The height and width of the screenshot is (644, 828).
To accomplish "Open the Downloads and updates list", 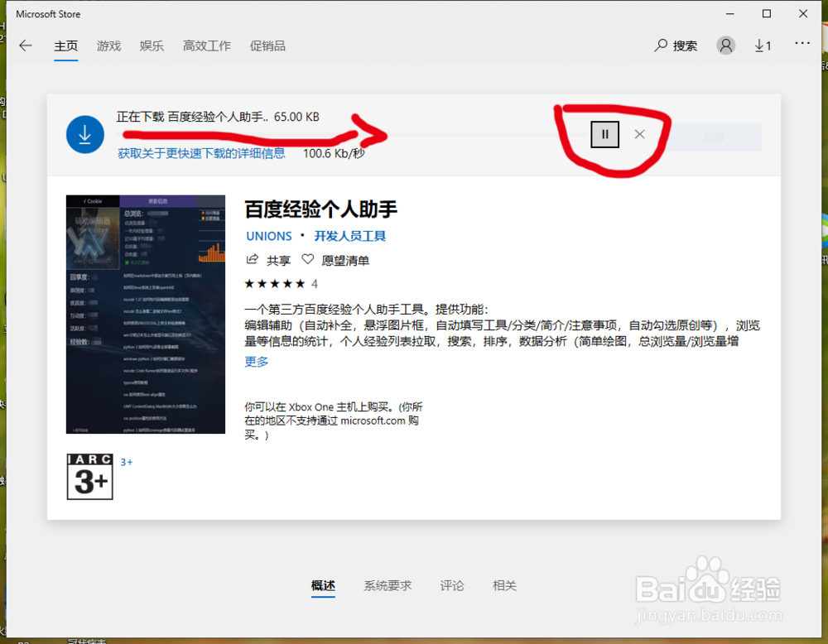I will [x=763, y=46].
